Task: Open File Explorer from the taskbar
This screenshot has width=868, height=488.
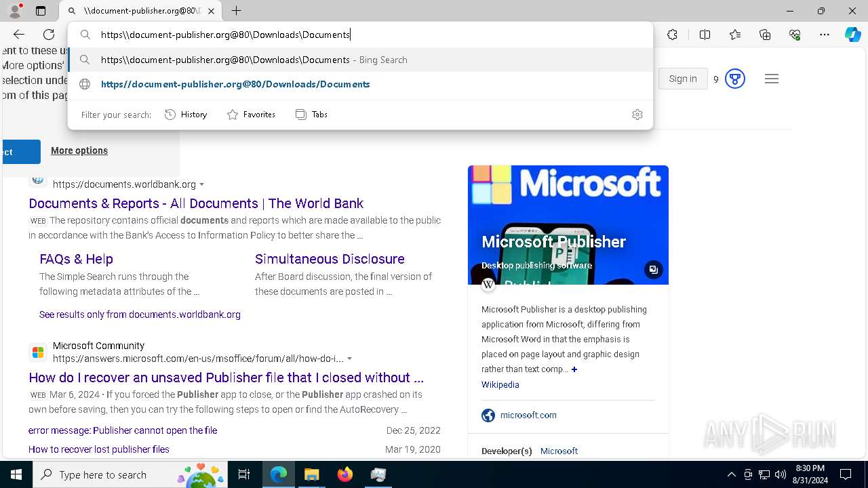Action: pos(311,474)
